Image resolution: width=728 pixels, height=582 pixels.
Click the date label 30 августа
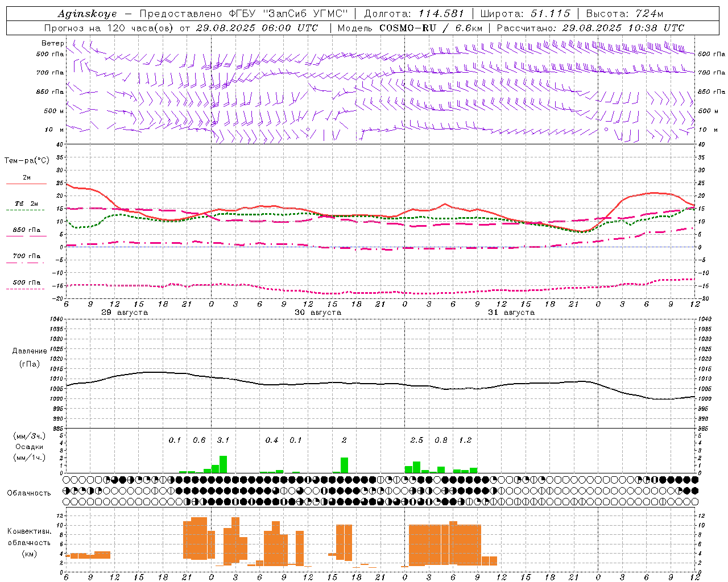(318, 313)
